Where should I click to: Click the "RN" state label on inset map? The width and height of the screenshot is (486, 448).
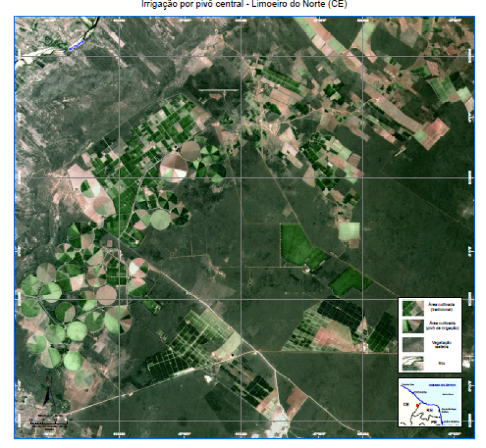430,410
